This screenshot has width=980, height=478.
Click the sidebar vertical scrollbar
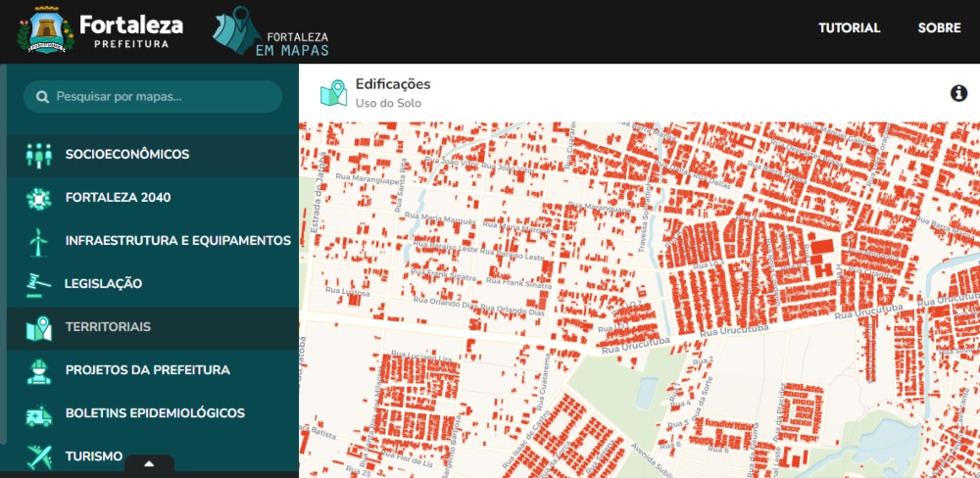(x=3, y=253)
